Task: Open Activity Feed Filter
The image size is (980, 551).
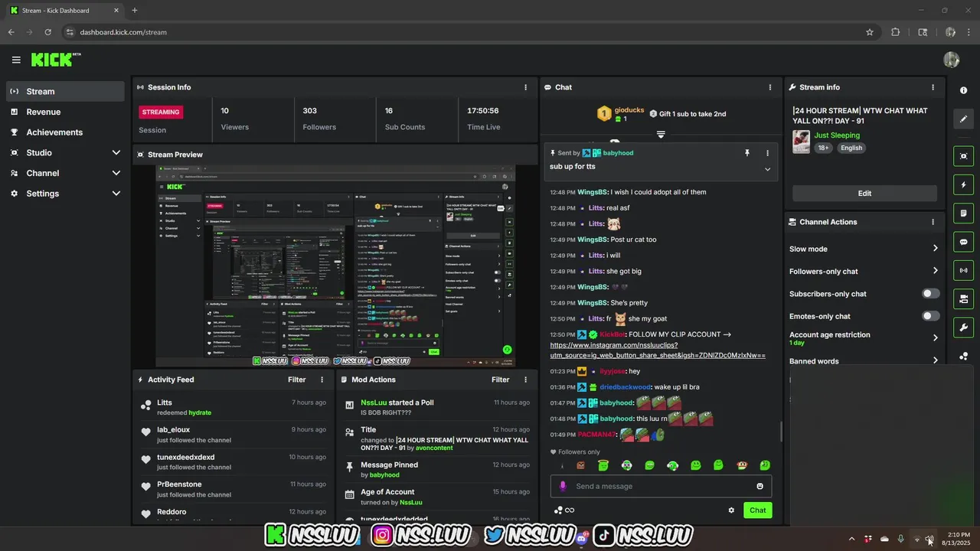Action: [297, 380]
